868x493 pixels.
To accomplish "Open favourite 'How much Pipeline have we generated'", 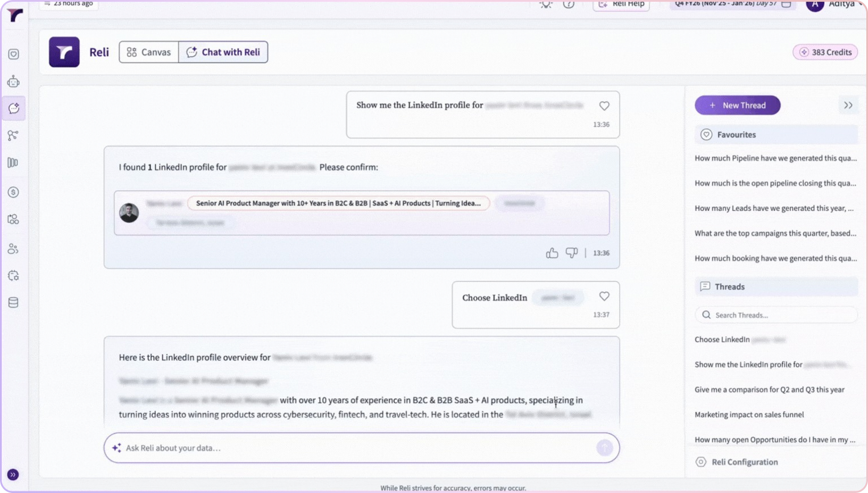I will [x=775, y=158].
